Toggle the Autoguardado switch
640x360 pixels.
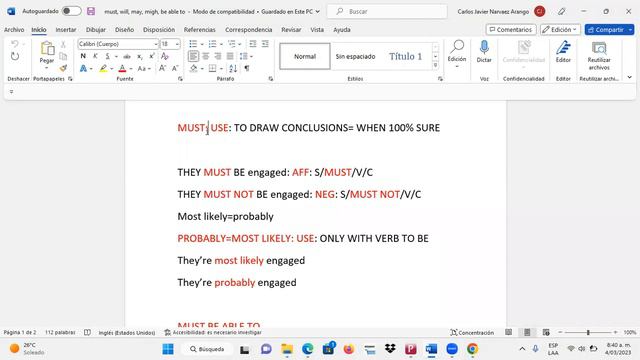[71, 11]
